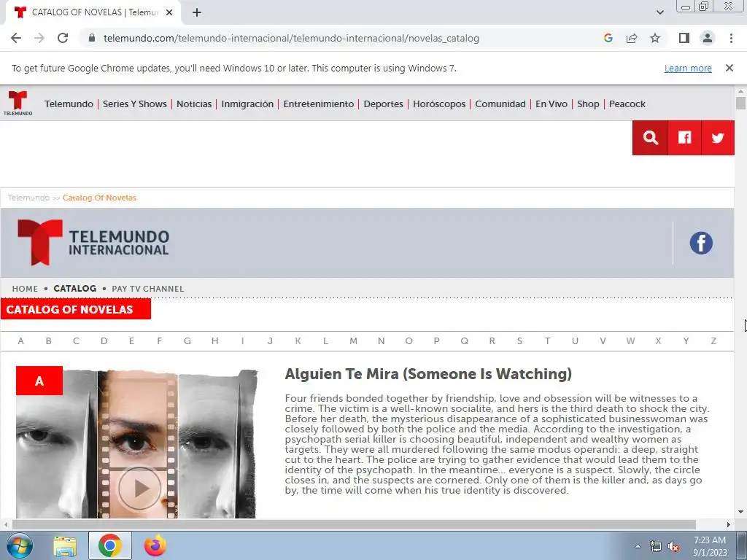This screenshot has height=560, width=747.
Task: Reload the page with refresh icon
Action: [63, 38]
